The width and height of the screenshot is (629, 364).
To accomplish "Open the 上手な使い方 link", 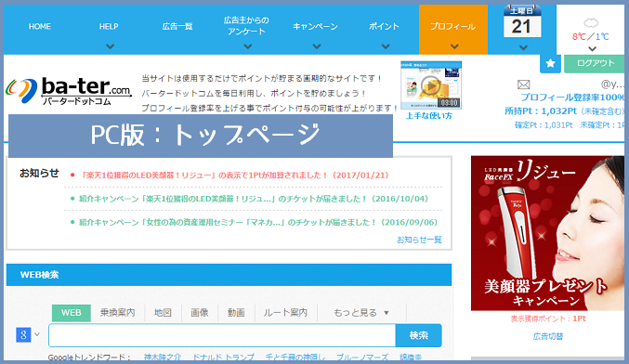I will coord(429,116).
